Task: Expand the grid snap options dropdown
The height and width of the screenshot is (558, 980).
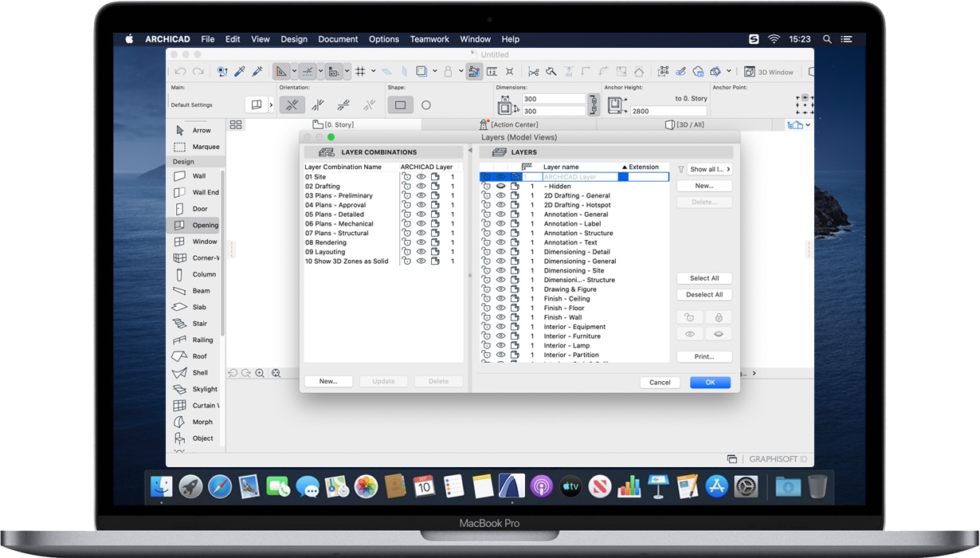Action: [373, 71]
